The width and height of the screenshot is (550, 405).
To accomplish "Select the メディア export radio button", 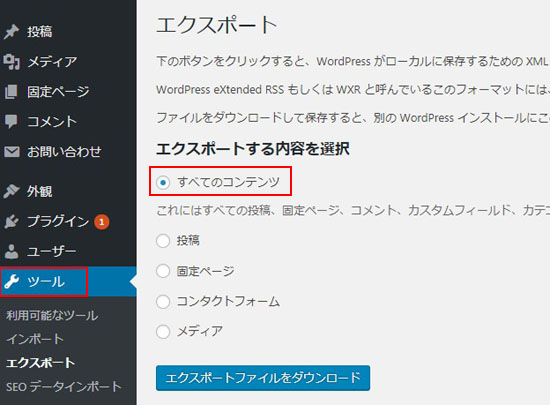I will click(163, 332).
